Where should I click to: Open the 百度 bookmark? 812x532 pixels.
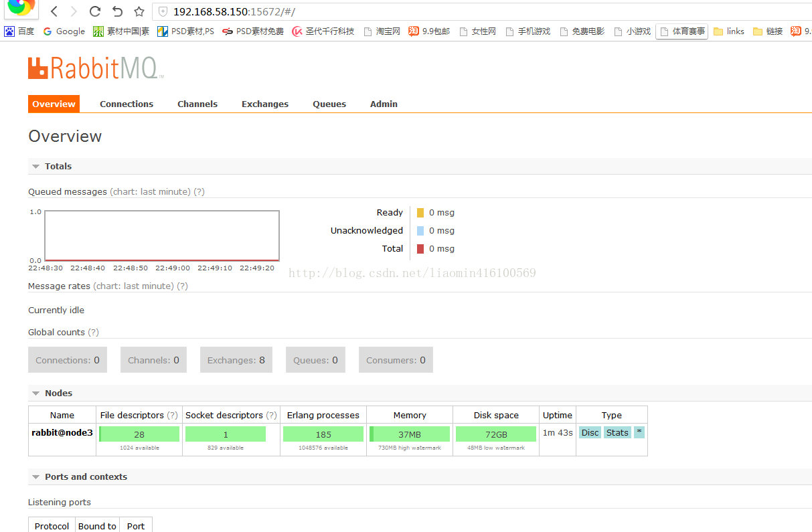click(x=19, y=31)
